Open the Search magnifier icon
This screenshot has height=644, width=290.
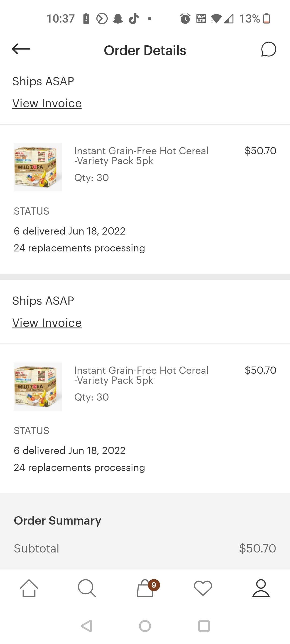coord(87,588)
